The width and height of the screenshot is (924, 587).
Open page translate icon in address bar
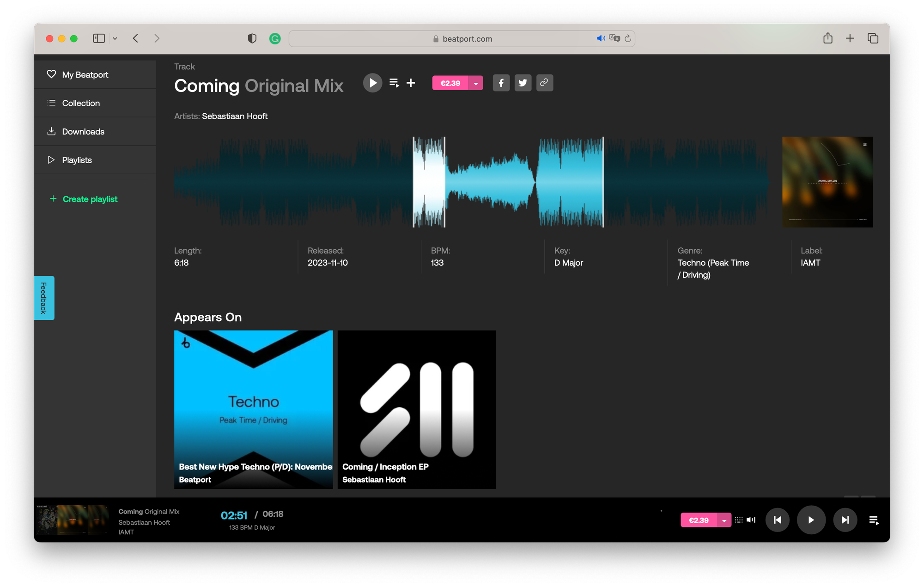614,38
